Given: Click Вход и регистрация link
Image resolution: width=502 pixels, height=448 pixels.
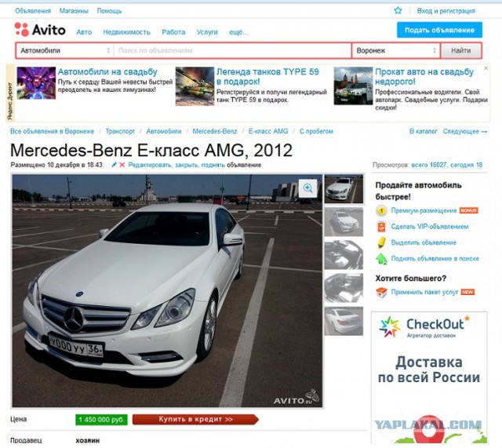Looking at the screenshot, I should (x=446, y=11).
